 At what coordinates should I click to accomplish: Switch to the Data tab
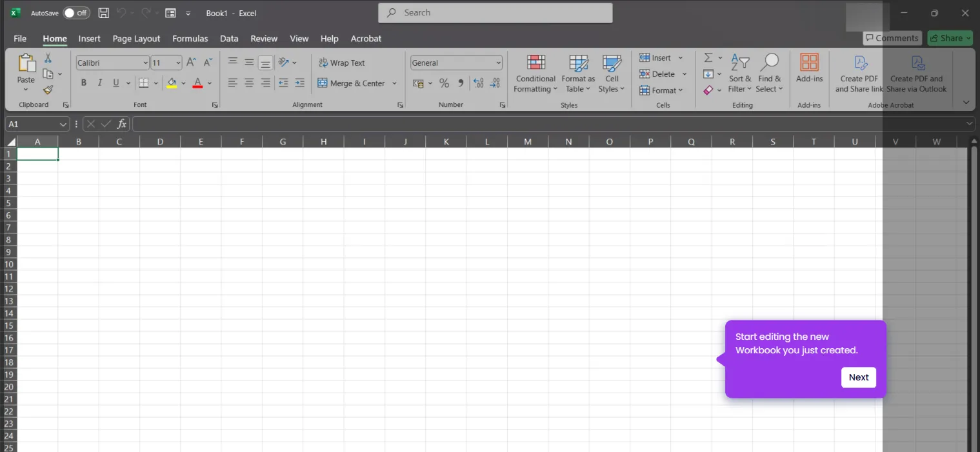pos(229,39)
